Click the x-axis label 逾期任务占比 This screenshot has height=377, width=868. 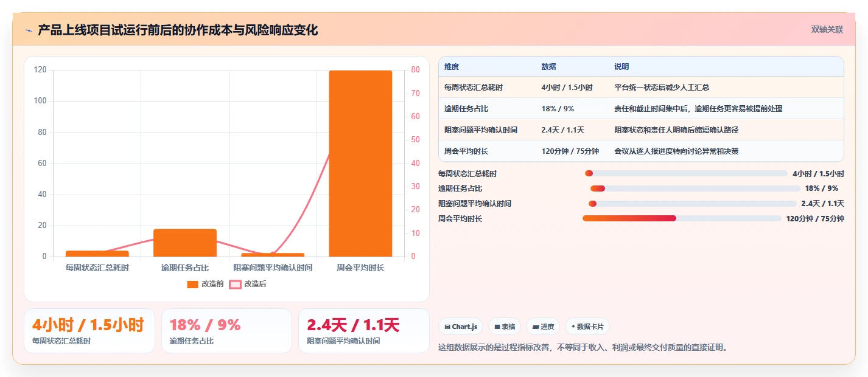[x=185, y=268]
